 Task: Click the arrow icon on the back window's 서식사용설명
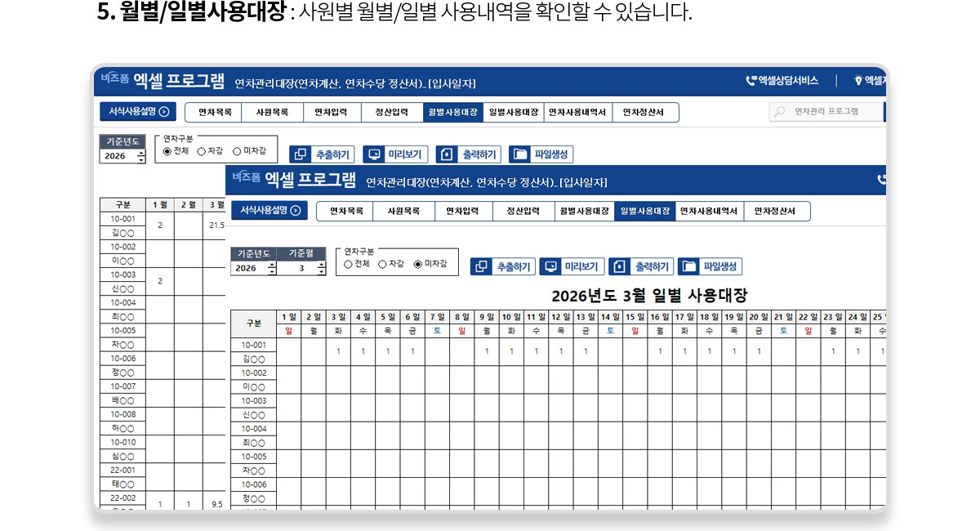point(164,112)
